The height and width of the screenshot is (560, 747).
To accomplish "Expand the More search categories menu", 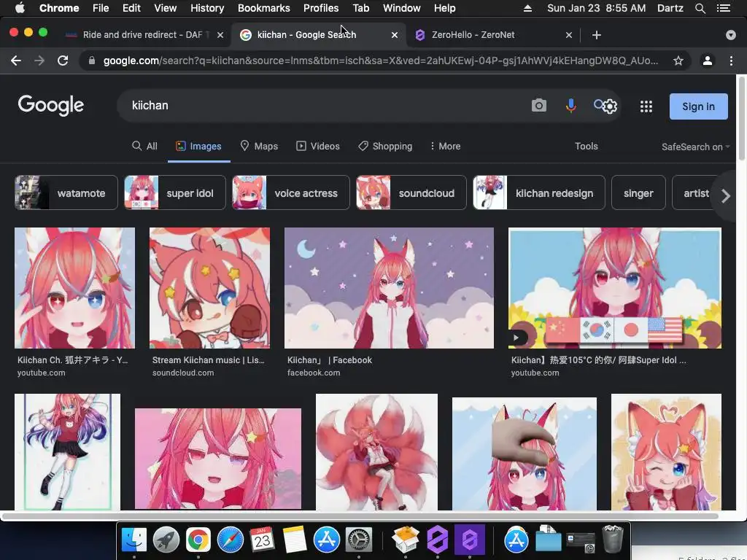I will pos(445,146).
